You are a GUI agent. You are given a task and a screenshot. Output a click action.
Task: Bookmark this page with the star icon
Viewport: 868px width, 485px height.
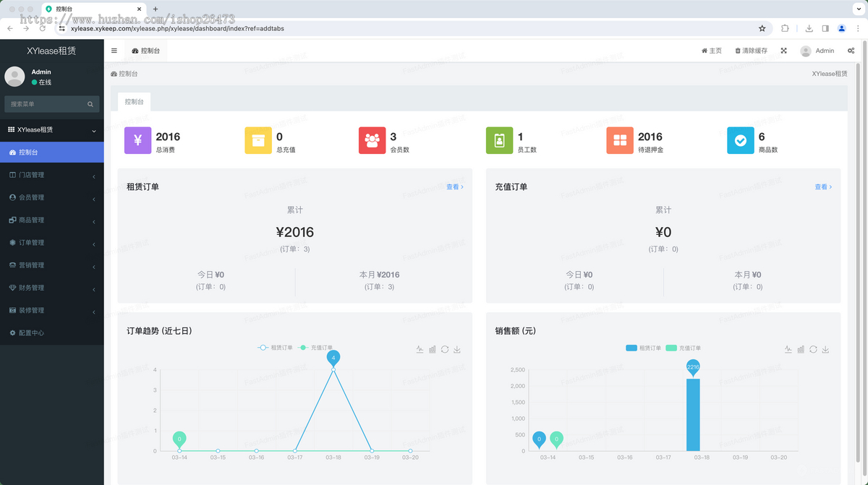click(x=762, y=28)
